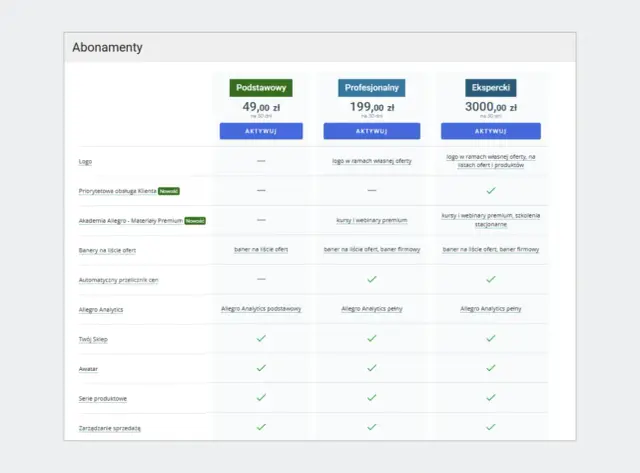
Task: Click Profesjonalny checkmark for Automatyczny przelicznik cen
Action: (x=372, y=279)
